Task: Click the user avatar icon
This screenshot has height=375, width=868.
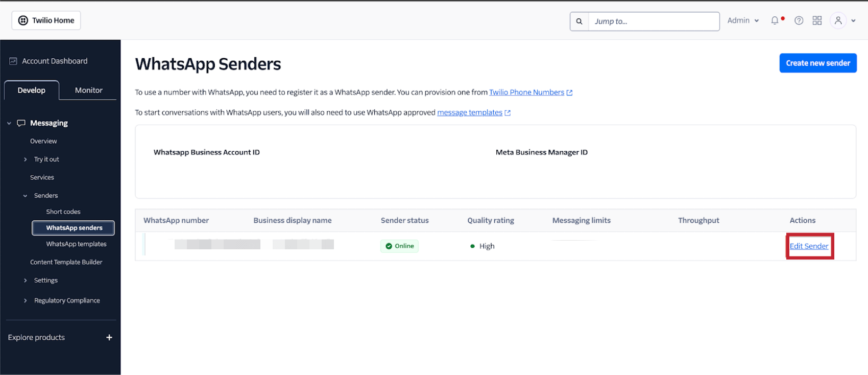Action: pyautogui.click(x=838, y=20)
